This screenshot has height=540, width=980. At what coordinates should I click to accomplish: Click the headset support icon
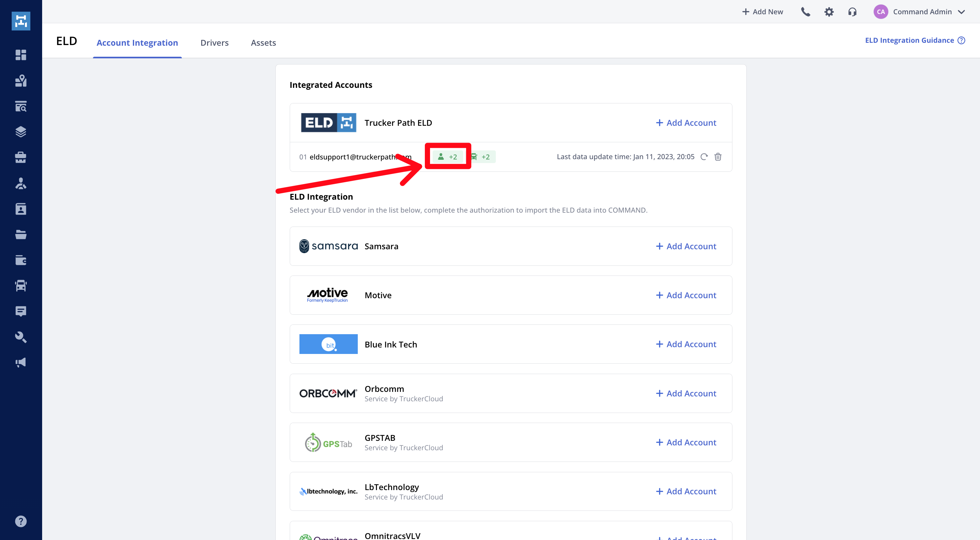(852, 12)
